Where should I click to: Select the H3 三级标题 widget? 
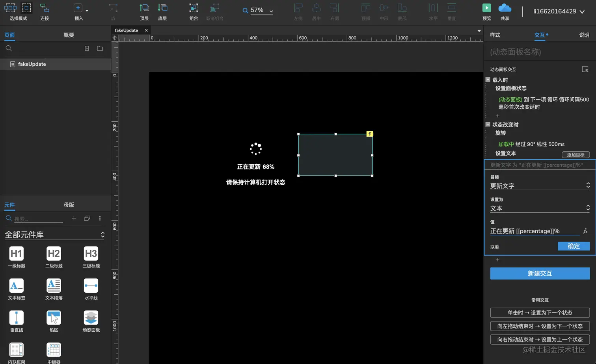tap(91, 257)
